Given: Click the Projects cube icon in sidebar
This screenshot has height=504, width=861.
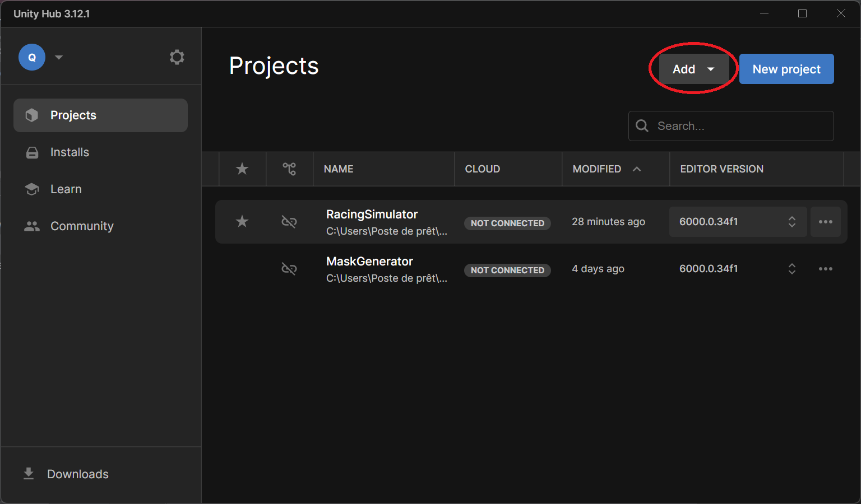Looking at the screenshot, I should 32,115.
